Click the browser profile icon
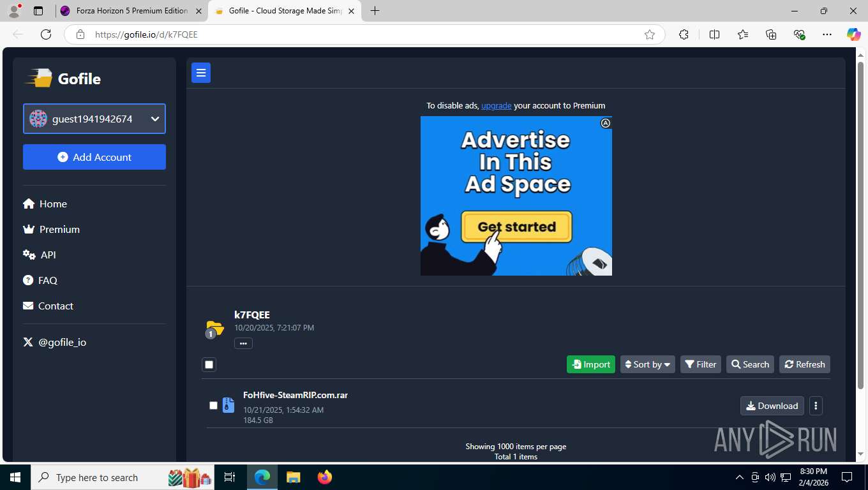868x490 pixels. click(x=14, y=11)
